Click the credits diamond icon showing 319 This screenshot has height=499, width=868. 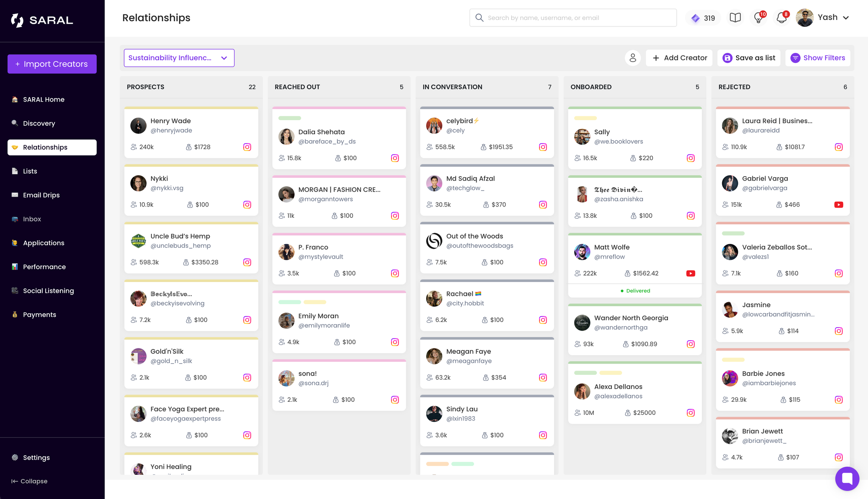coord(695,18)
